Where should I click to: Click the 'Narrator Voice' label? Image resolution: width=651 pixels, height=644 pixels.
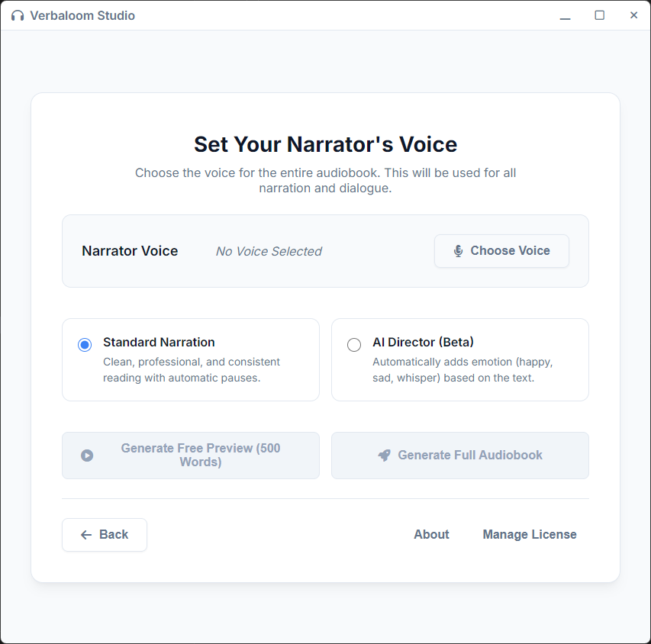[x=130, y=251]
